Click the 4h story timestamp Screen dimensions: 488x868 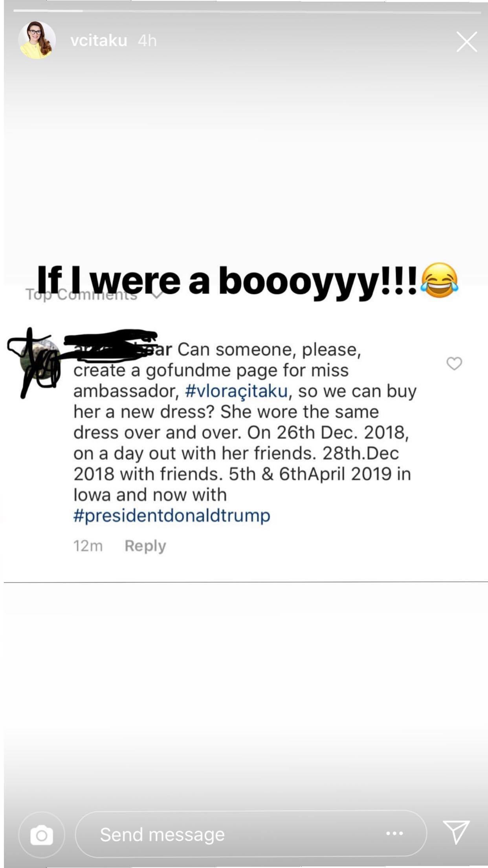(x=147, y=40)
